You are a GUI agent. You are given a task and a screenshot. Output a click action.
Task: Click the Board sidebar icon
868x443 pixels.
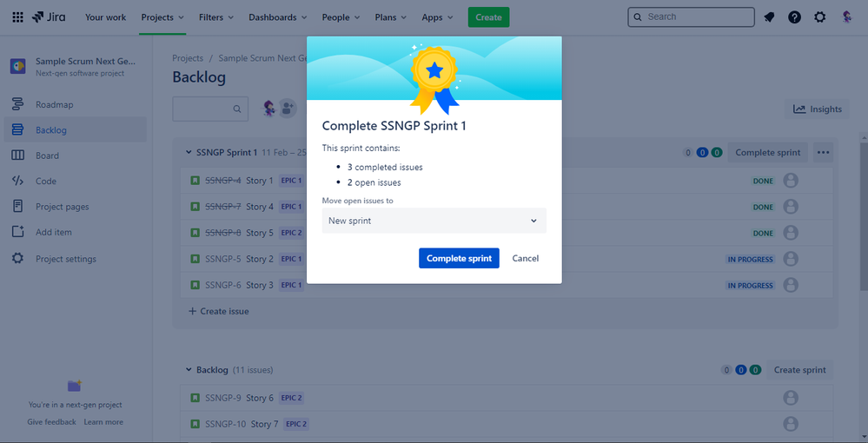[x=17, y=155]
